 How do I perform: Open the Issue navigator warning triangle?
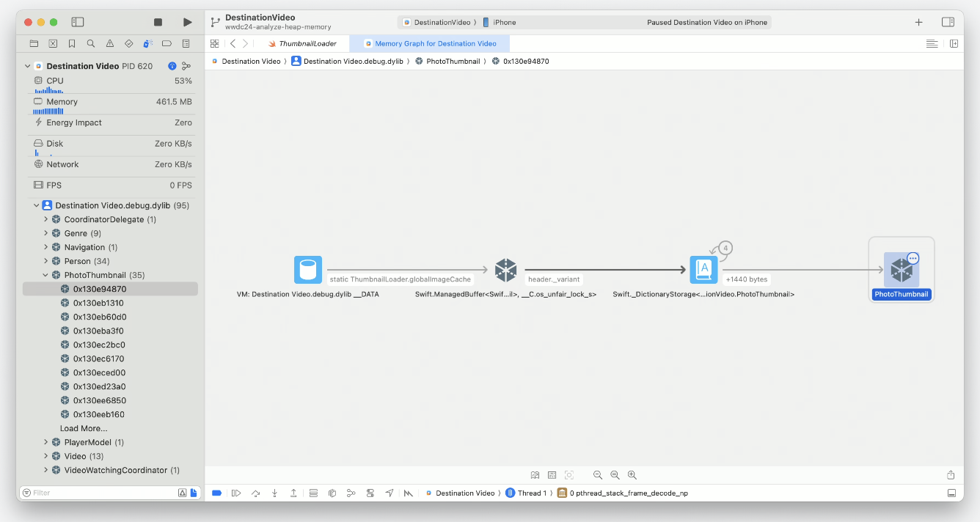coord(110,43)
